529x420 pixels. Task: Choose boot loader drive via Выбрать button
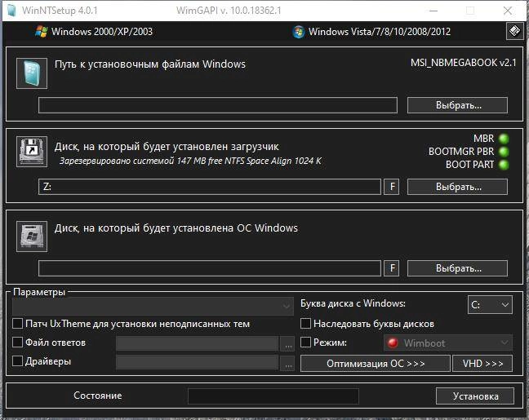coord(457,187)
